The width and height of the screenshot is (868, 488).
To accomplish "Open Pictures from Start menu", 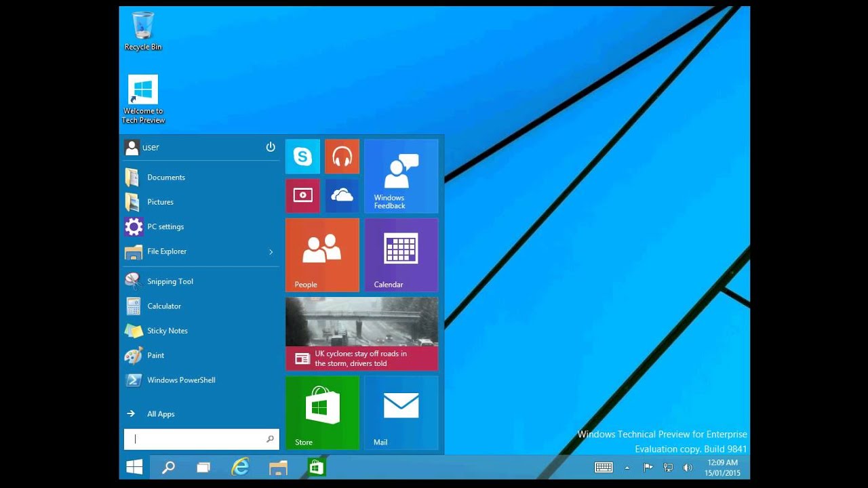I will point(201,202).
